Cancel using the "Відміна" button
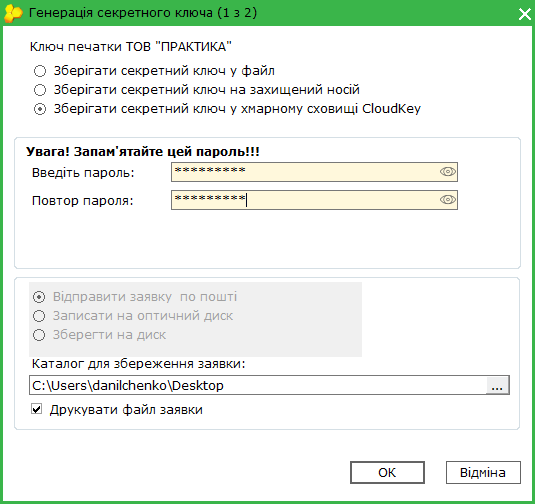535x504 pixels. [x=483, y=473]
